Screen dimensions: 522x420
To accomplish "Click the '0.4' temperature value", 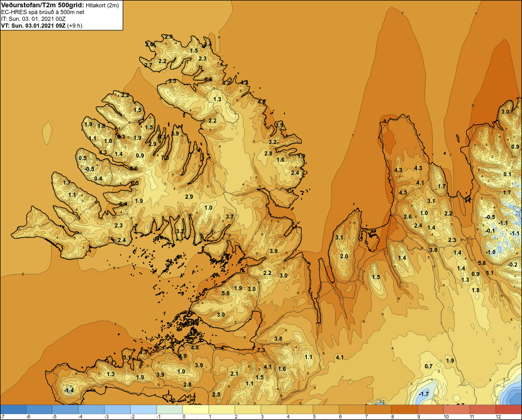I will [x=98, y=178].
